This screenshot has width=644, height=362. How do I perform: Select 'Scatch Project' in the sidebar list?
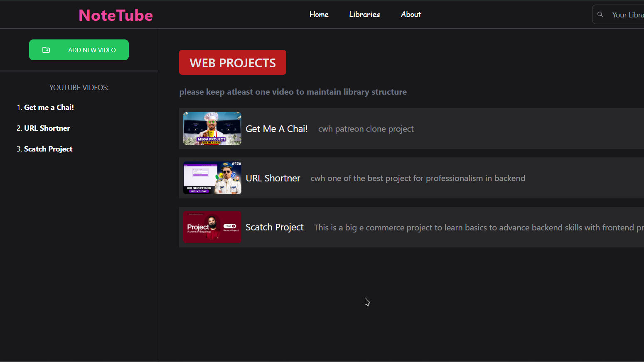coord(48,149)
